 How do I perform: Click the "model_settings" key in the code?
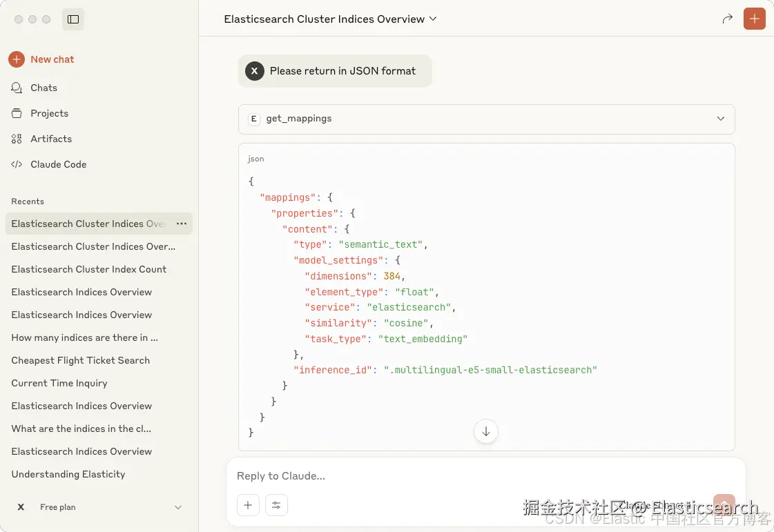point(338,261)
